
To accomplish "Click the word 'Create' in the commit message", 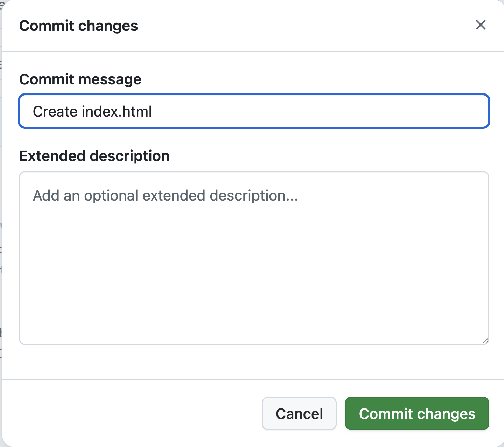I will tap(55, 112).
